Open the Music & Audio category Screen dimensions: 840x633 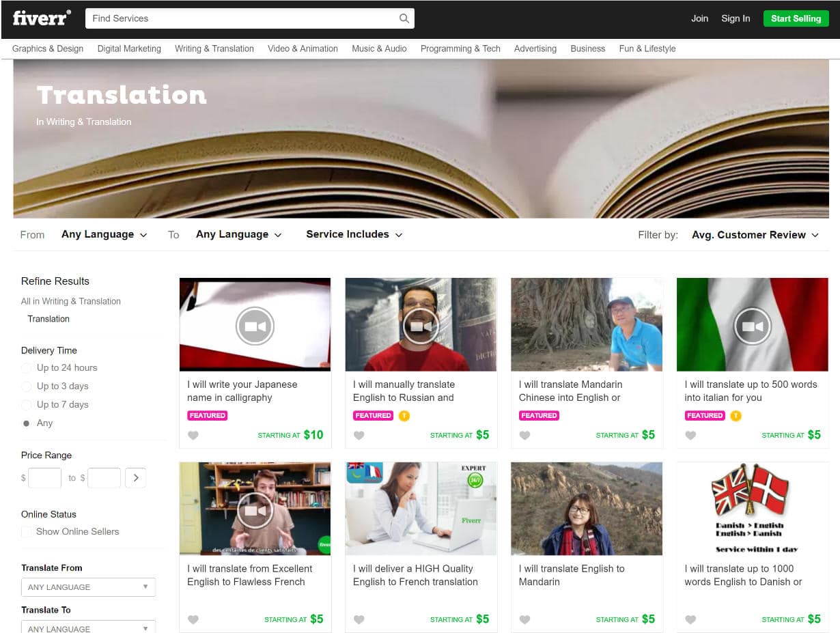point(379,48)
